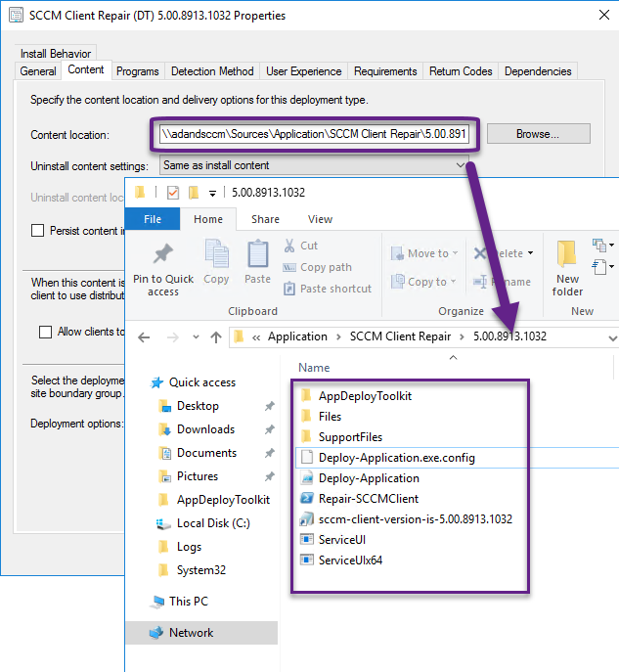
Task: Open recent locations dropdown near arrows
Action: (196, 337)
